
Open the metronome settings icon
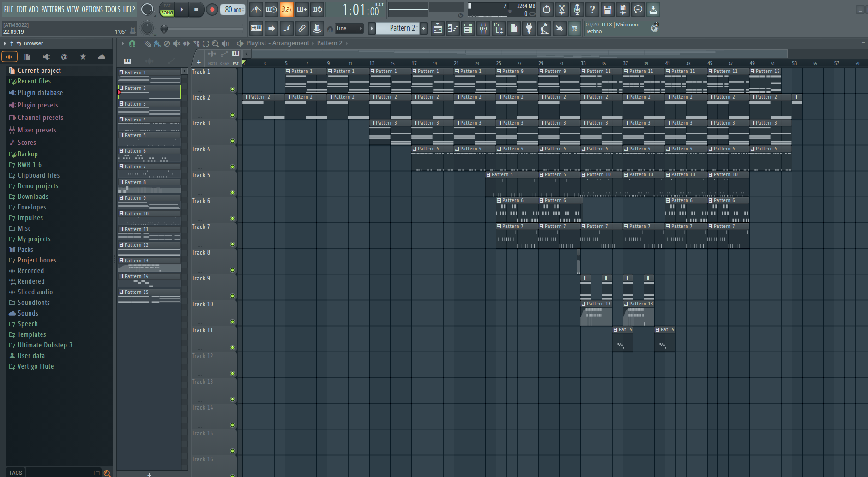click(256, 9)
